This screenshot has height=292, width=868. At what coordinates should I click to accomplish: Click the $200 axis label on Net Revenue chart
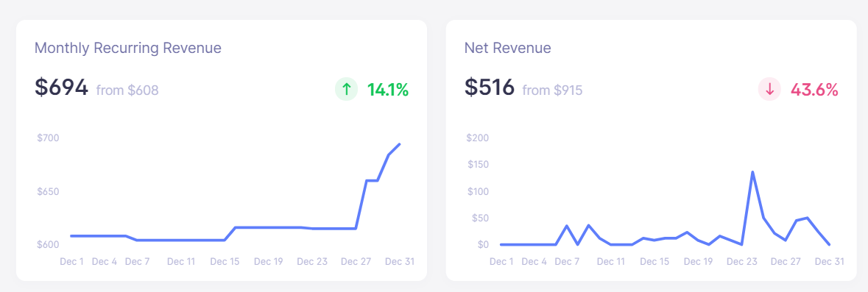(x=479, y=138)
